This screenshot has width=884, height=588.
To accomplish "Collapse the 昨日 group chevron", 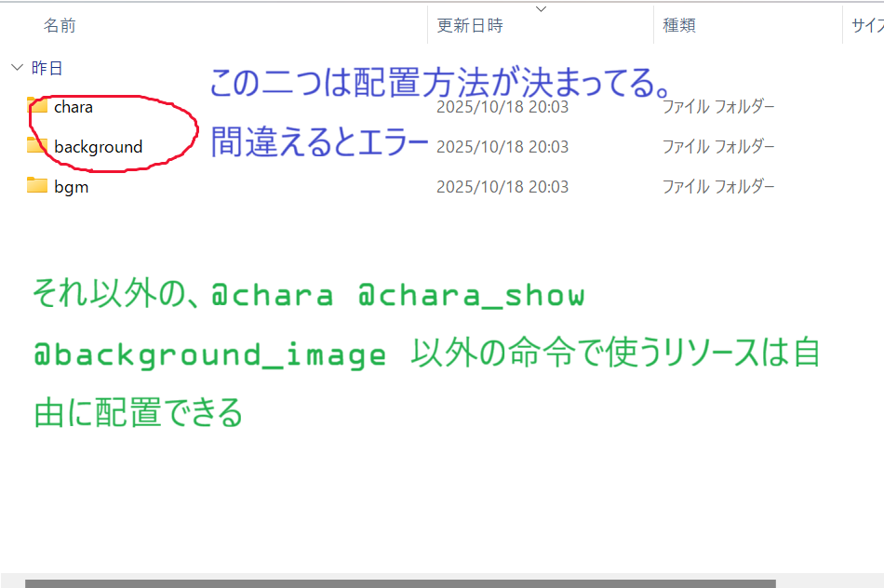I will coord(17,67).
